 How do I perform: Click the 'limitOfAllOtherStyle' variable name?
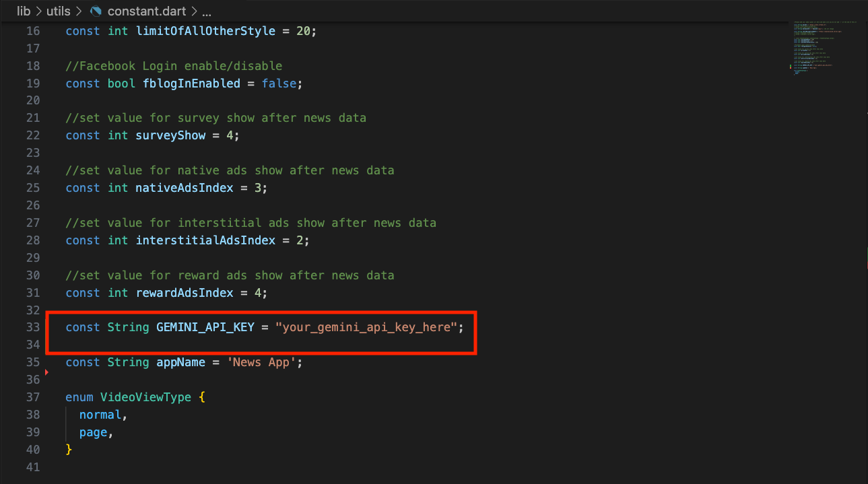tap(205, 31)
